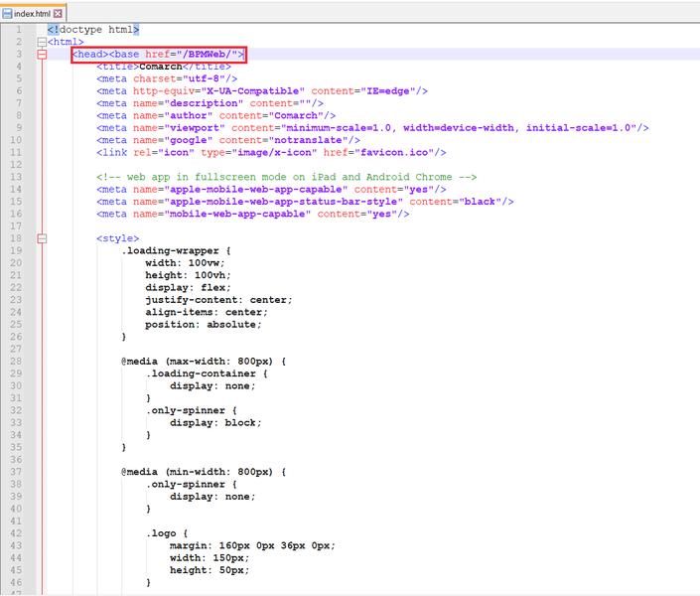
Task: Click the 'notranslate' content value
Action: tap(308, 140)
